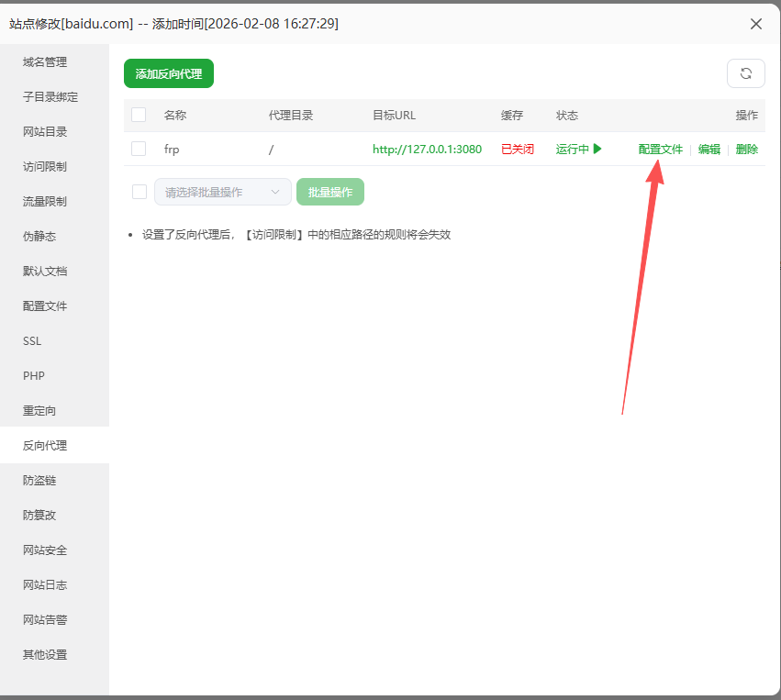781x700 pixels.
Task: Select 防盗链 in the sidebar
Action: pos(39,480)
